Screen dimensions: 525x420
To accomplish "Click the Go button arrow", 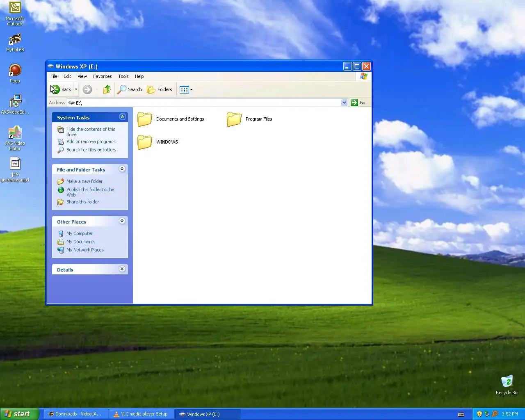I will pos(354,103).
